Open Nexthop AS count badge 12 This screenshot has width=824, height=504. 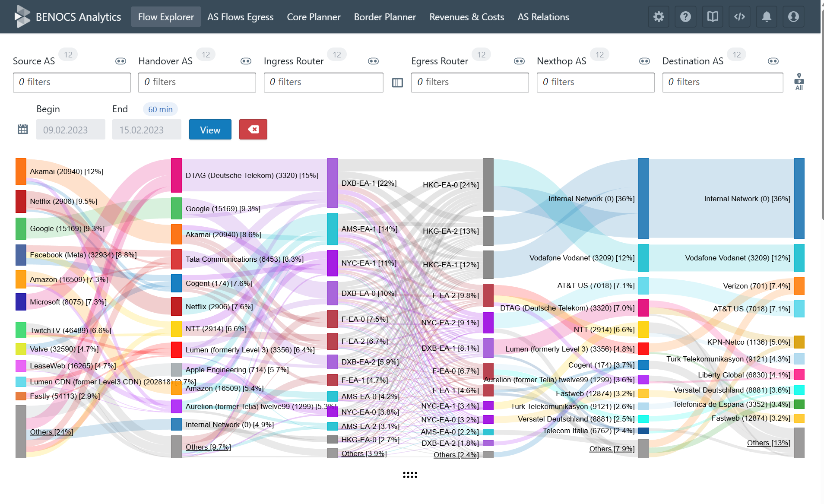[600, 54]
